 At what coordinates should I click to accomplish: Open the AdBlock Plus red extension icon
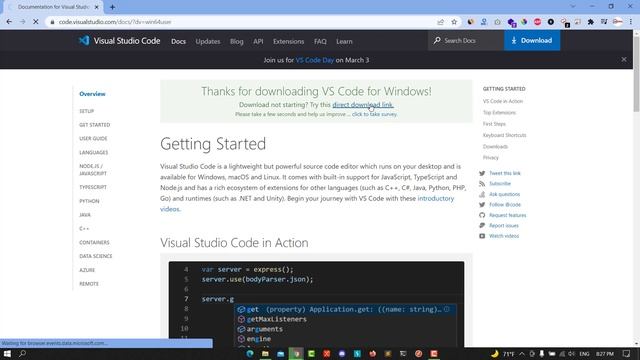[538, 22]
